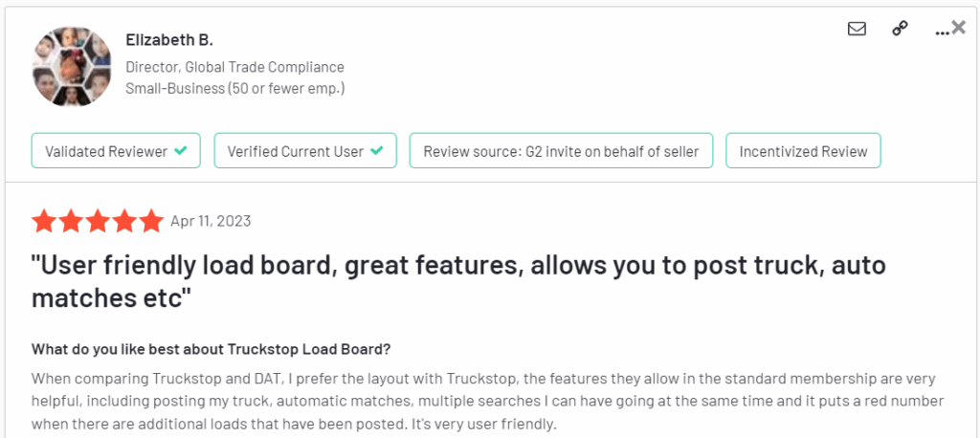Click the fourth orange rating star

[124, 222]
